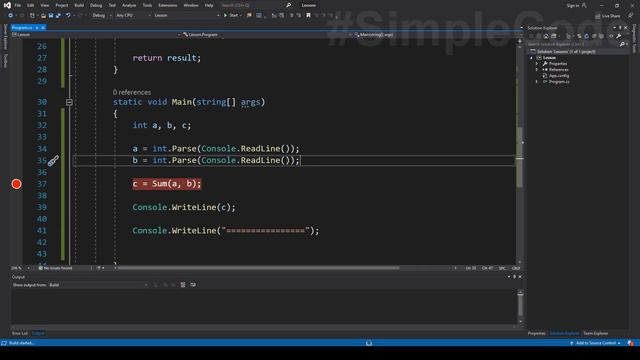Close the Output panel
The image size is (640, 360).
tap(520, 277)
